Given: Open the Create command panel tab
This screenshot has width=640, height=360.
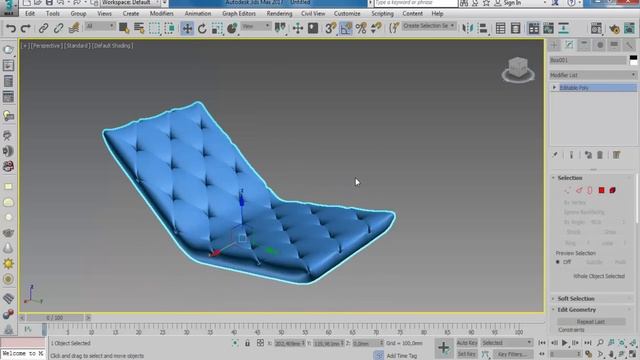Looking at the screenshot, I should [554, 45].
